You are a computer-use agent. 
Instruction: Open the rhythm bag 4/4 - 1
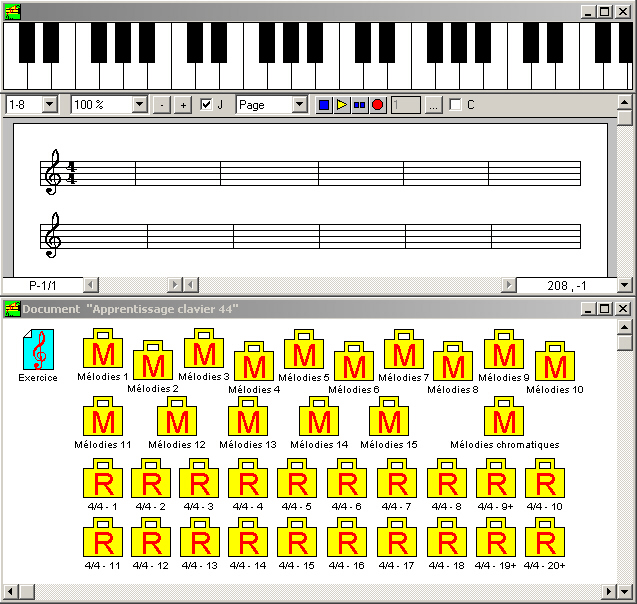coord(103,478)
